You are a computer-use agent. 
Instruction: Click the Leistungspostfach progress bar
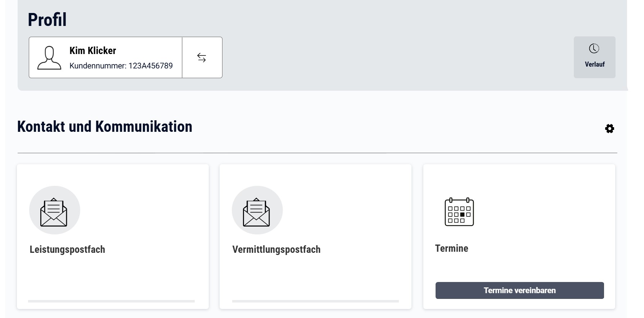pos(111,301)
